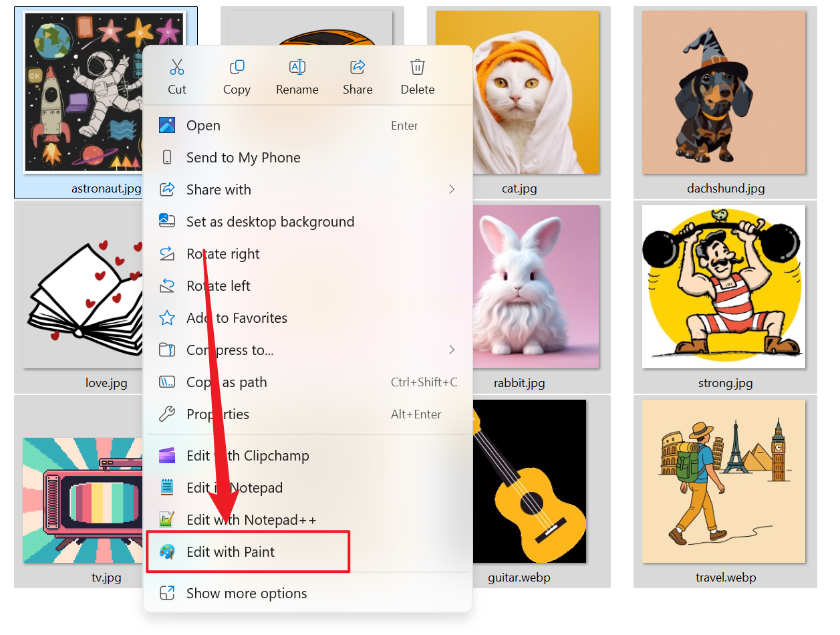The height and width of the screenshot is (635, 840).
Task: Select the guitar.webp thumbnail
Action: coord(529,481)
